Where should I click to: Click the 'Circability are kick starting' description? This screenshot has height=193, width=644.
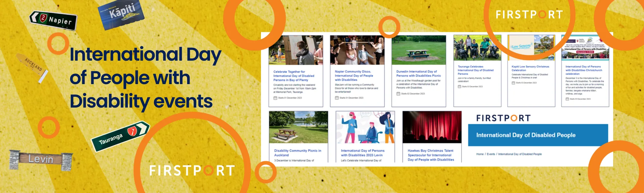(x=294, y=88)
